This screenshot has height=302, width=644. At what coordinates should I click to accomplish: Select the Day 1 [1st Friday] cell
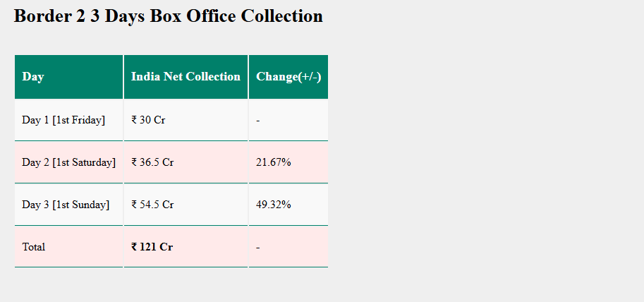pos(63,120)
